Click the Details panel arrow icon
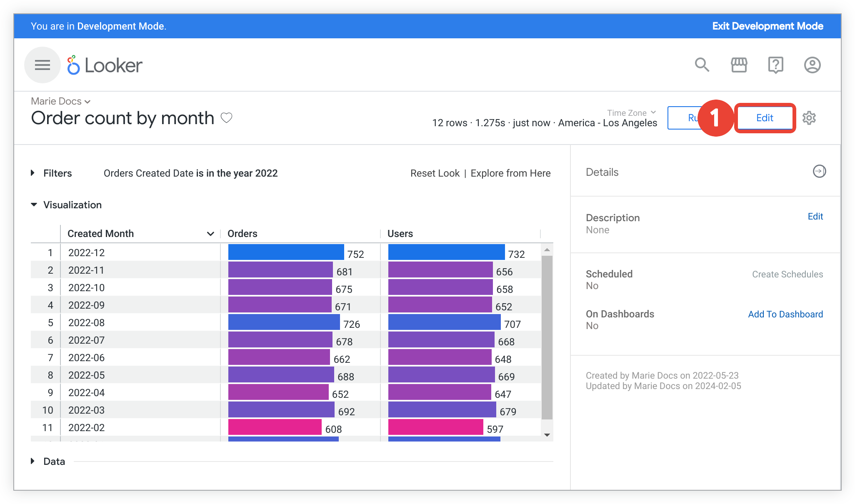Screen dimensions: 855x504 pyautogui.click(x=818, y=172)
